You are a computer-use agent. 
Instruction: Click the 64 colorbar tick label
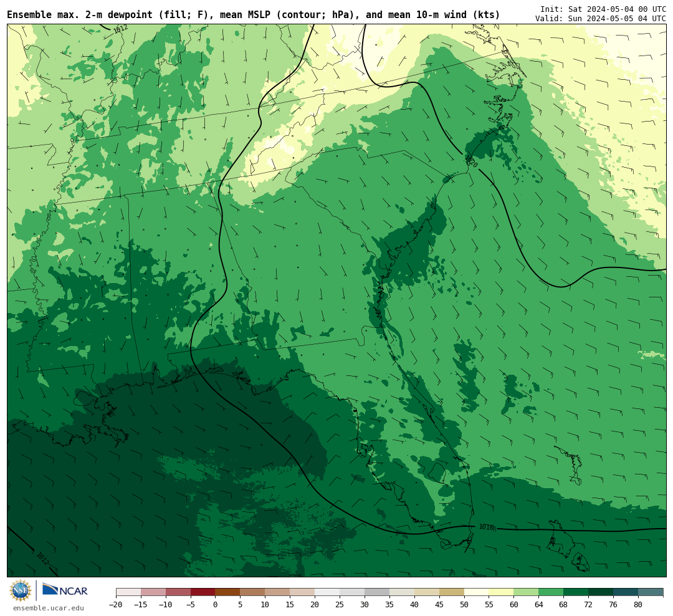[539, 604]
